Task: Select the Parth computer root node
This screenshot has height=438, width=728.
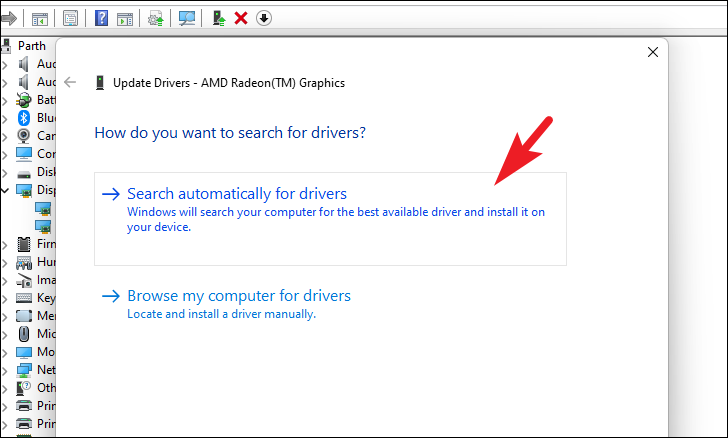Action: (x=32, y=46)
